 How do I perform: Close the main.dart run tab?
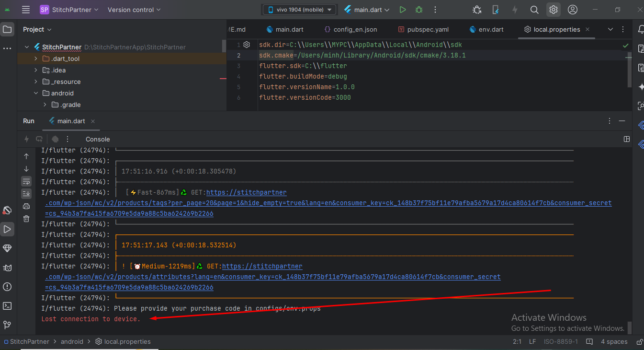point(93,121)
